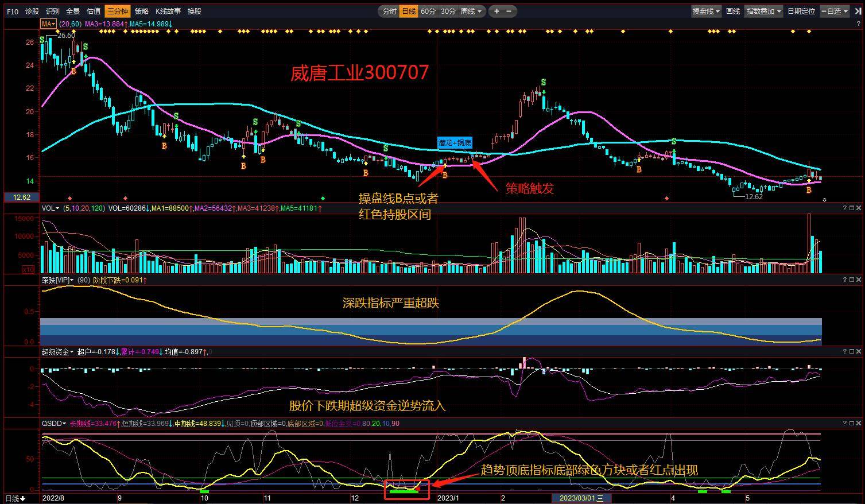The width and height of the screenshot is (865, 504).
Task: Zoom out the chart with minus icon
Action: [509, 11]
